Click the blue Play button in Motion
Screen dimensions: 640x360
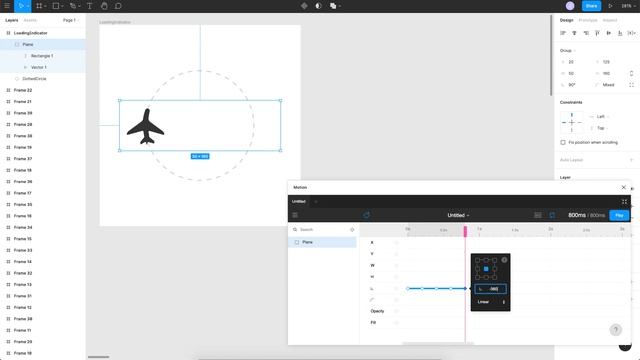(619, 215)
